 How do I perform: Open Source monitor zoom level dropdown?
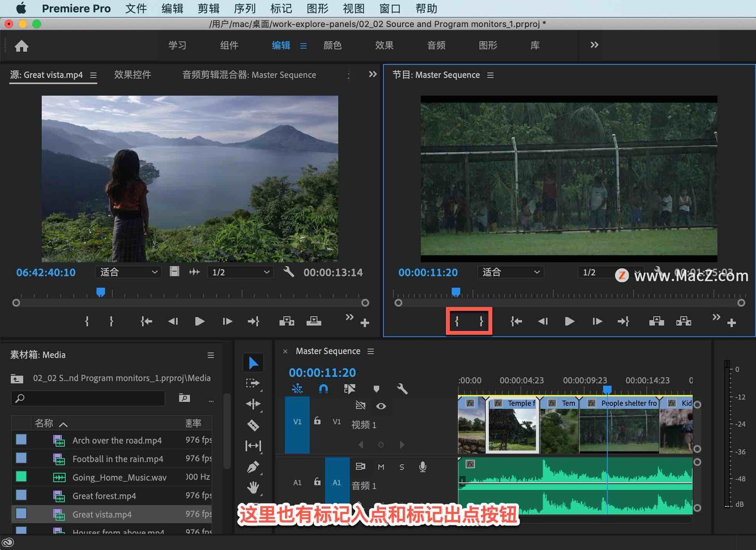[128, 272]
